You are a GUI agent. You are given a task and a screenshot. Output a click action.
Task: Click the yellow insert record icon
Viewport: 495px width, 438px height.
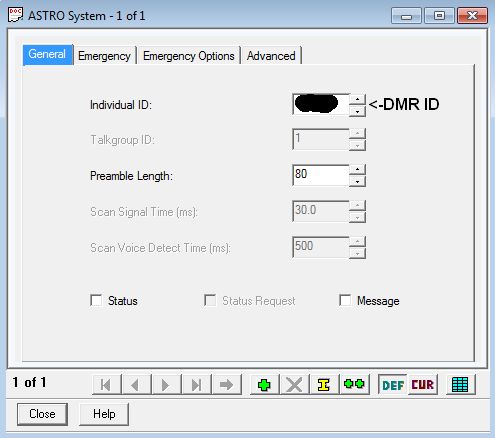(324, 385)
